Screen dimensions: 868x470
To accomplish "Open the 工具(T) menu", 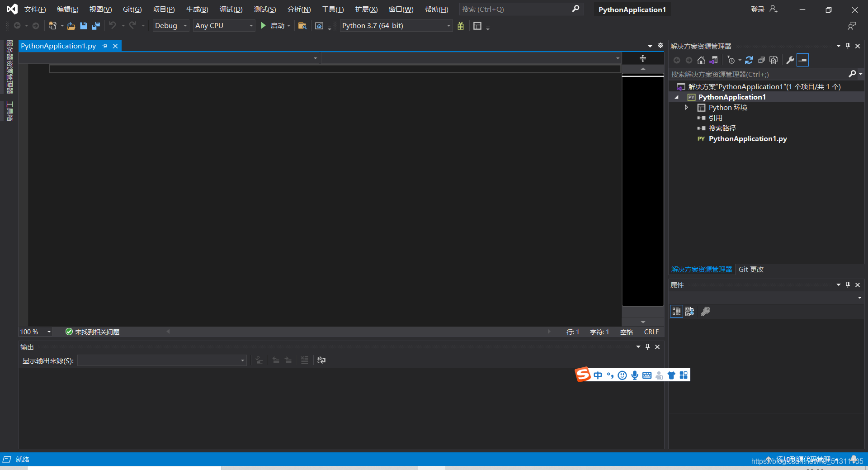I will (333, 9).
